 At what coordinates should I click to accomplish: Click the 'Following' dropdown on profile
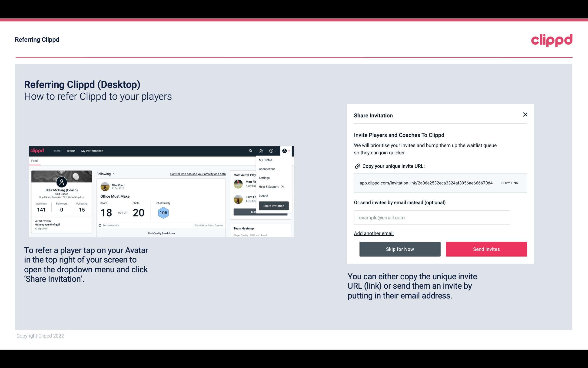click(105, 174)
